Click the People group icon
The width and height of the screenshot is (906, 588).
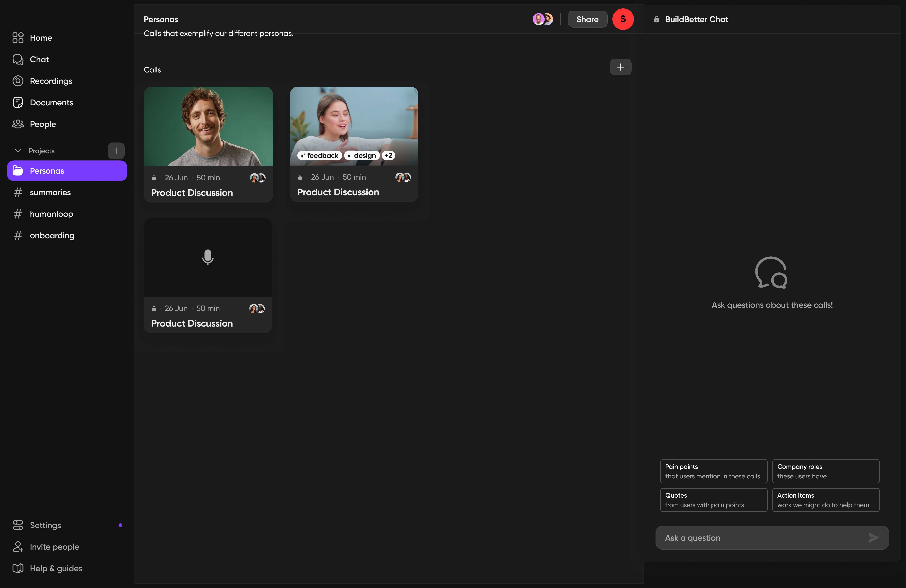[18, 124]
